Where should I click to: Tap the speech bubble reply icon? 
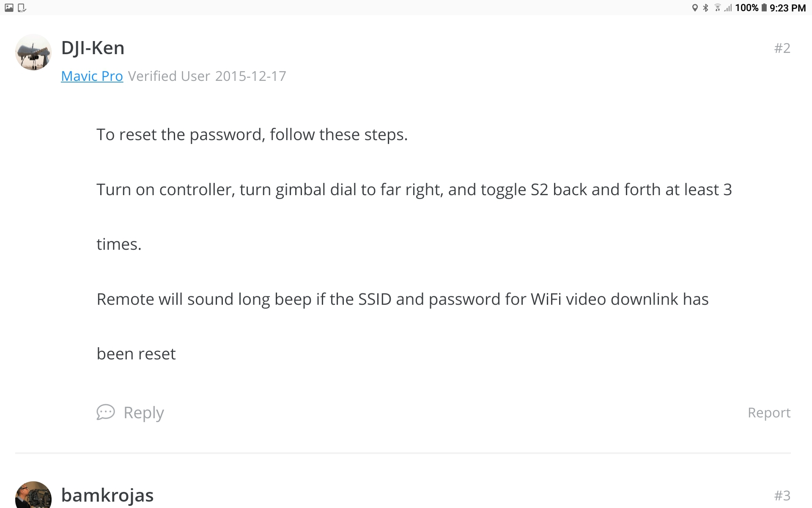tap(105, 412)
